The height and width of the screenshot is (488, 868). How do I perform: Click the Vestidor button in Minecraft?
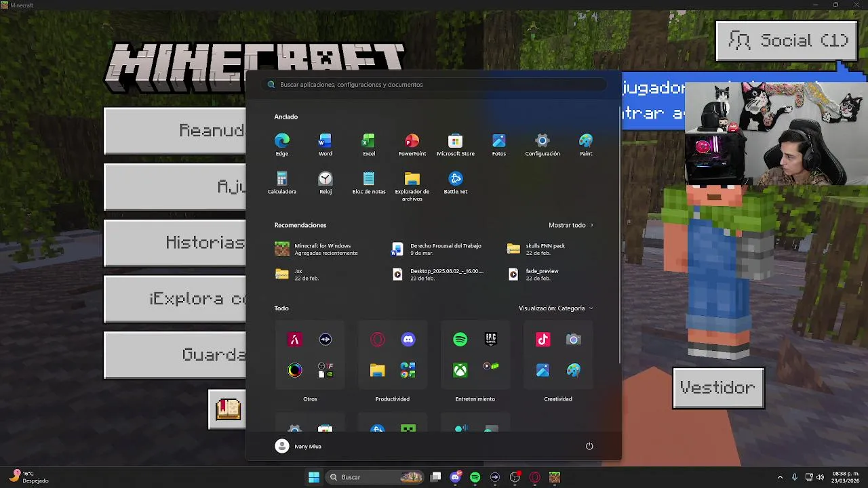coord(718,388)
